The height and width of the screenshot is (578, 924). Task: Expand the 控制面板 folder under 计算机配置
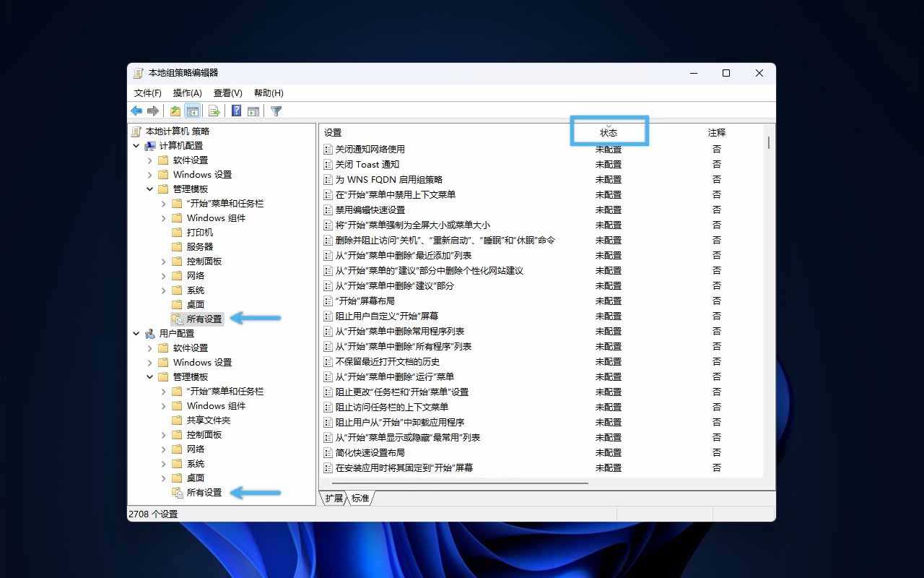point(164,262)
